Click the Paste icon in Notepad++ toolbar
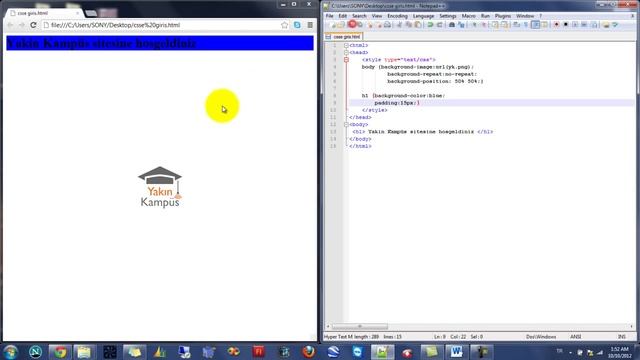 pos(418,25)
